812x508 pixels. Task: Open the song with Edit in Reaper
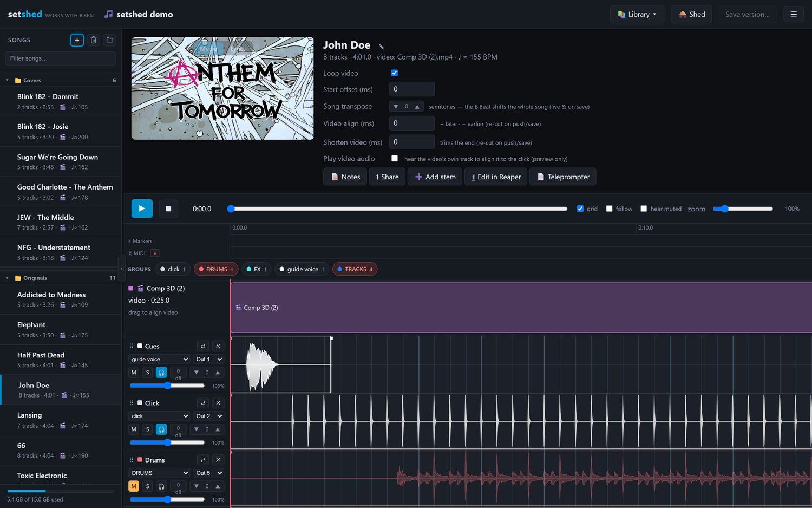click(496, 177)
